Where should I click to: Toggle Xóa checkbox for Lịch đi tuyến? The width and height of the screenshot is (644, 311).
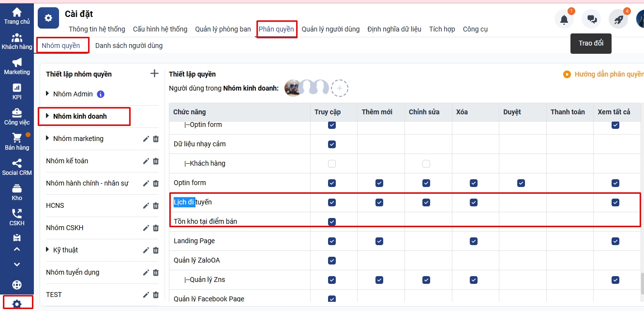[x=473, y=202]
